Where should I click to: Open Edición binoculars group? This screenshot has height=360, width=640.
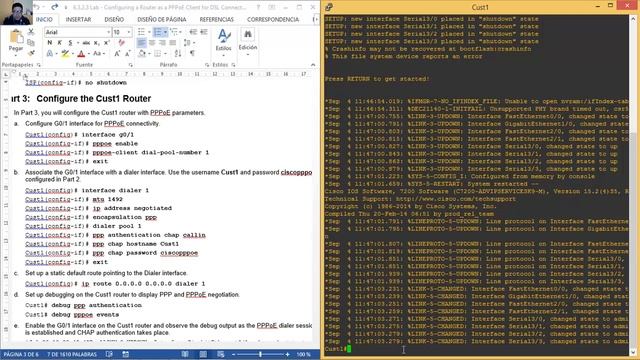[248, 41]
